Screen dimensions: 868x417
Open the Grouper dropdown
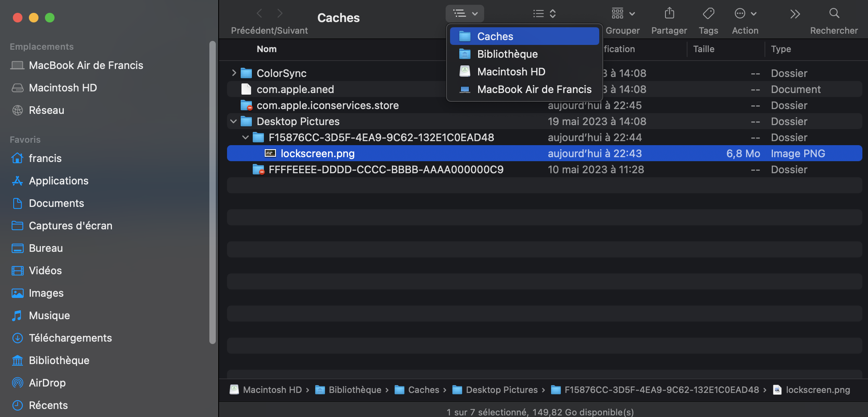pyautogui.click(x=623, y=14)
